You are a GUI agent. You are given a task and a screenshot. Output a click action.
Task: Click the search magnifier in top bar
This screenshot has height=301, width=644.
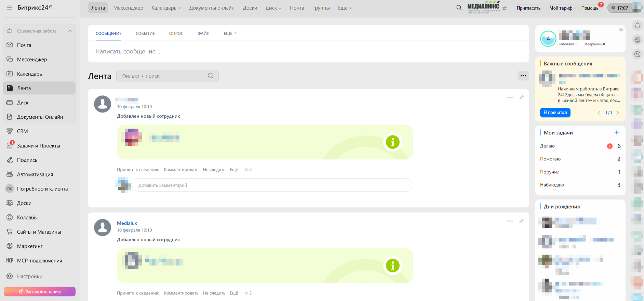(459, 8)
